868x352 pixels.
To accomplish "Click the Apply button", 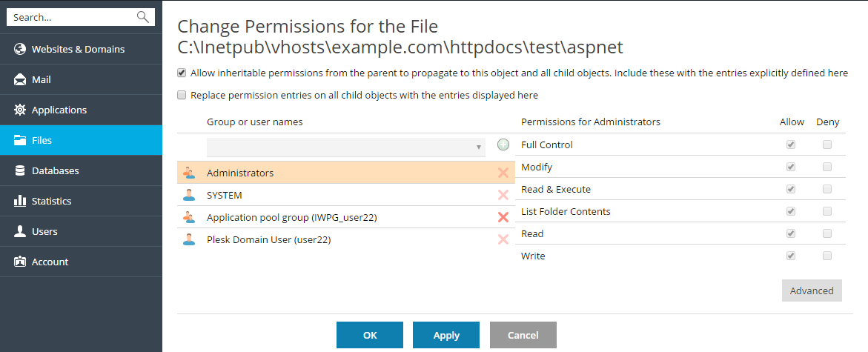I will tap(446, 335).
